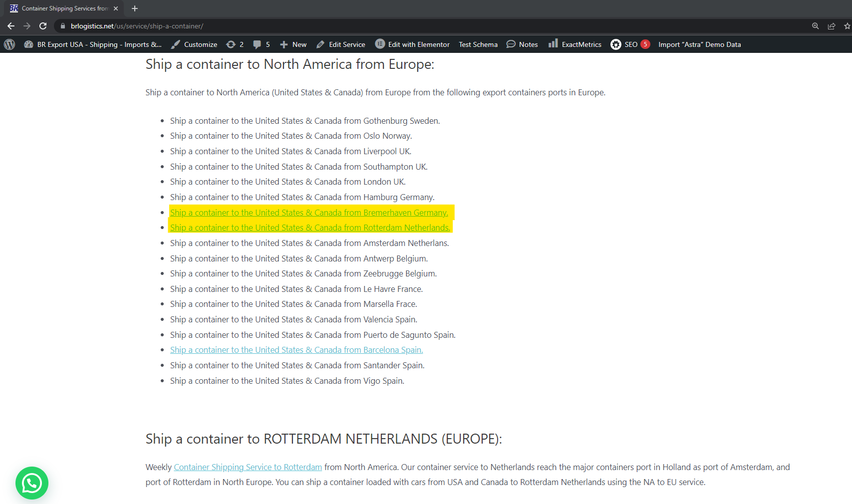Click the share page icon in address bar
The height and width of the screenshot is (504, 852).
point(831,26)
